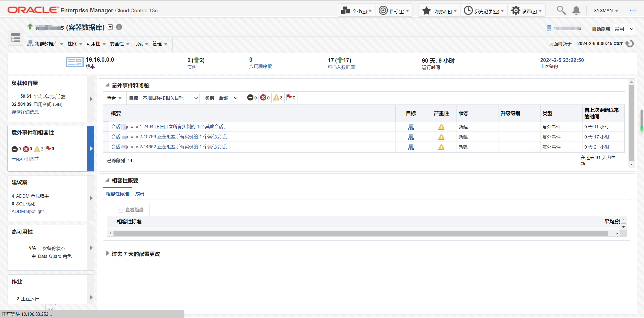Open the 存储详细信息 link
644x318 pixels.
25,112
